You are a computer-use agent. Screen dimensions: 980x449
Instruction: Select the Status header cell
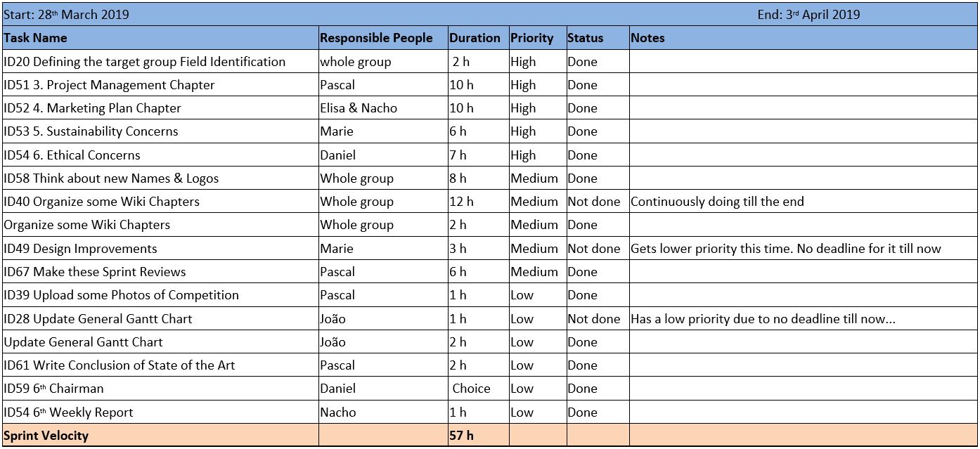point(598,38)
